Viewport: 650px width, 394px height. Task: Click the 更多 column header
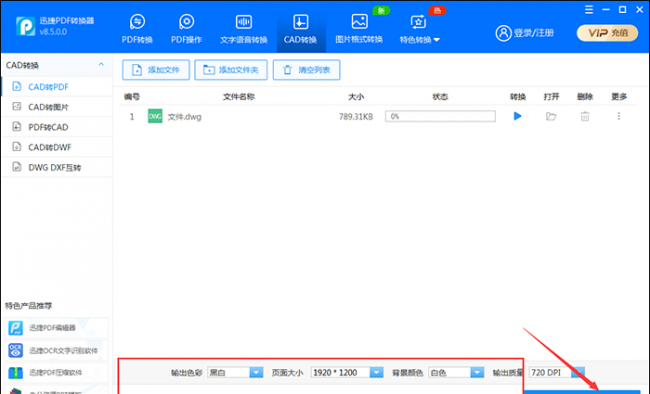pyautogui.click(x=619, y=97)
